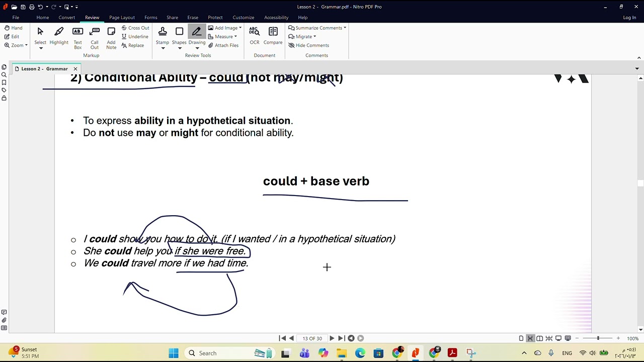Click the zoom out minus button

coord(577,338)
